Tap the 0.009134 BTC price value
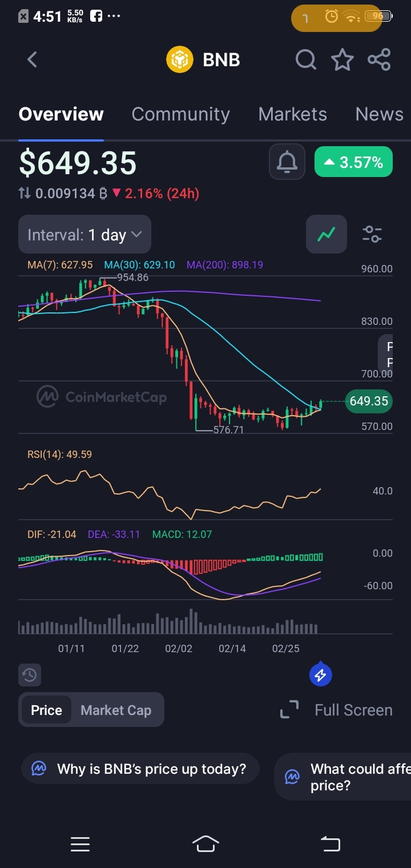 (71, 194)
